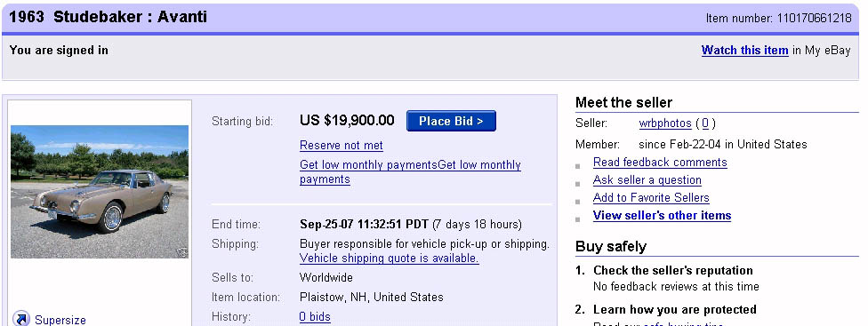Click Ask seller a question
The width and height of the screenshot is (868, 326).
[647, 180]
